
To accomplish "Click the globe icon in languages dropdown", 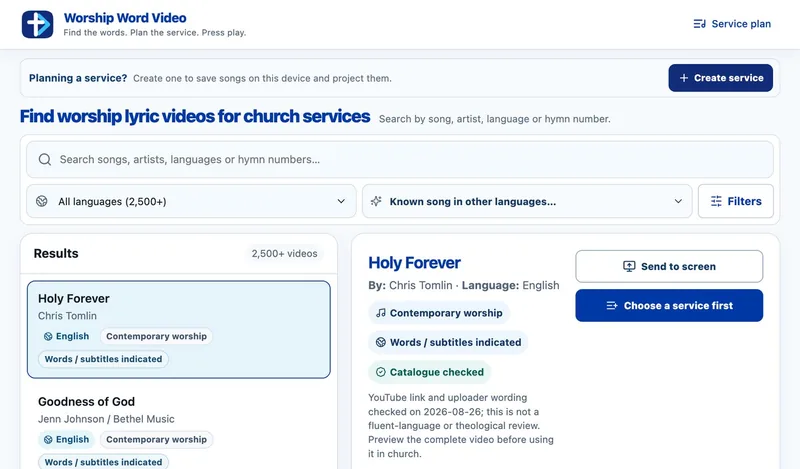I will click(x=42, y=201).
